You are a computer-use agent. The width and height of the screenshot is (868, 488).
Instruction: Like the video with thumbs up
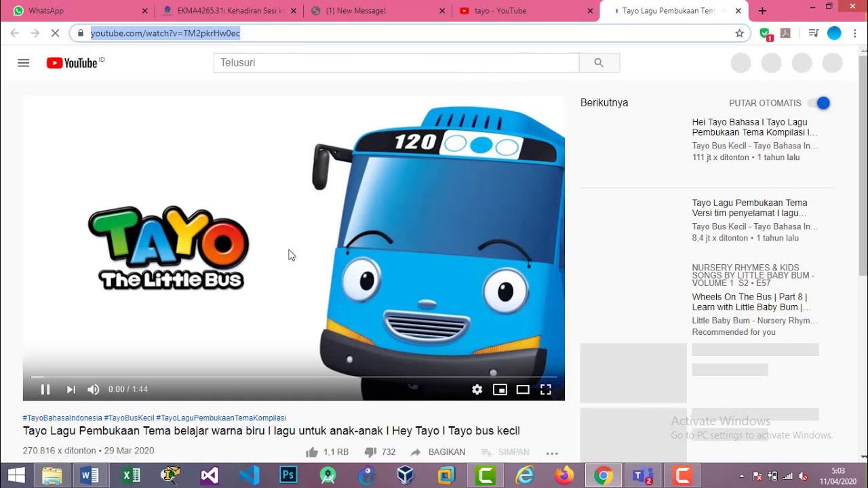pos(327,452)
